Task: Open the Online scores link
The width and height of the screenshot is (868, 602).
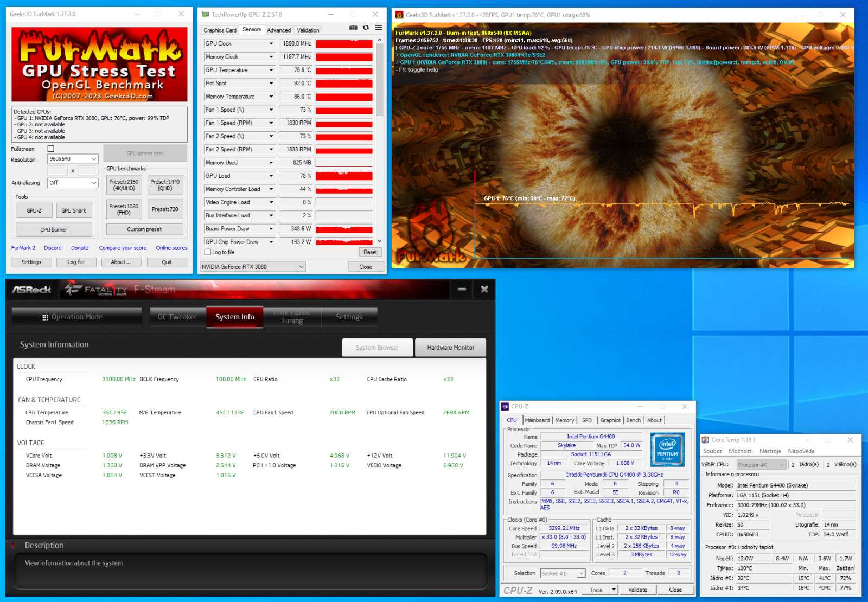Action: [171, 248]
